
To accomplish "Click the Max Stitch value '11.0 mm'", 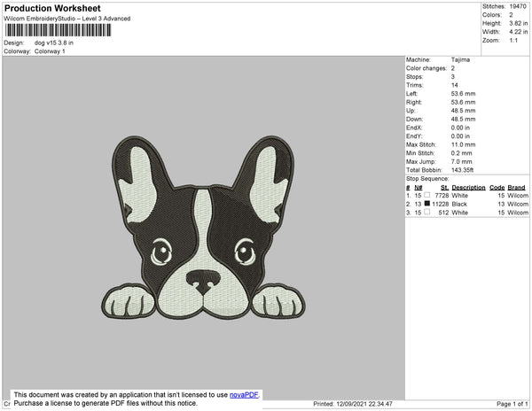I will [463, 144].
